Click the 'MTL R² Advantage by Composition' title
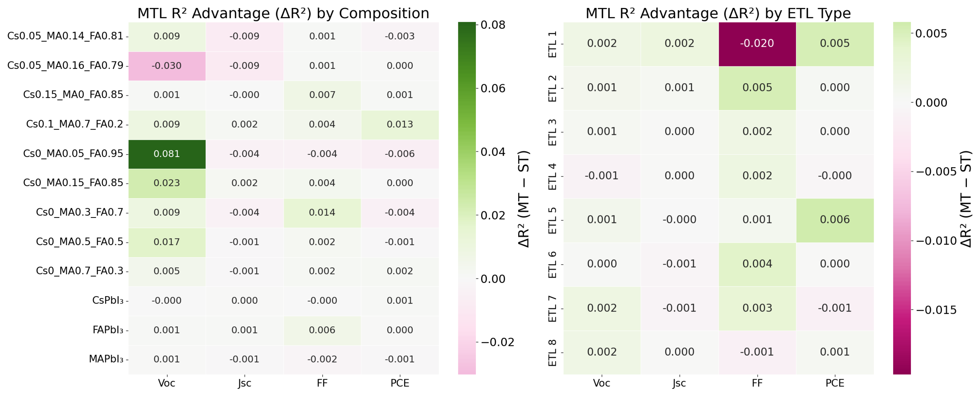 pos(283,13)
